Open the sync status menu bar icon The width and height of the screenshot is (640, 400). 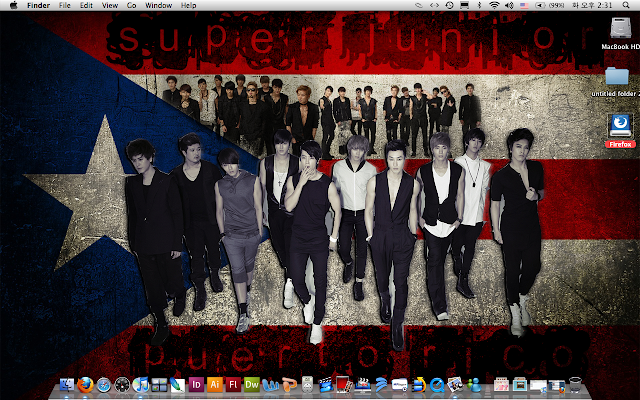pyautogui.click(x=419, y=5)
